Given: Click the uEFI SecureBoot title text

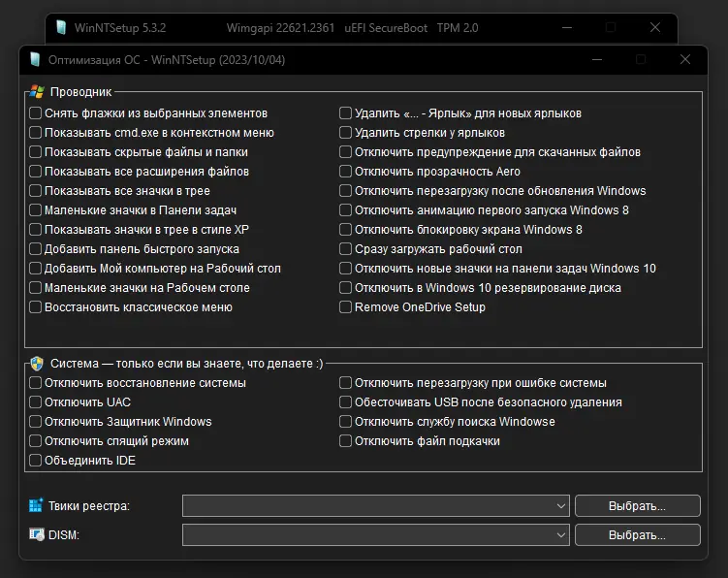Looking at the screenshot, I should tap(386, 28).
